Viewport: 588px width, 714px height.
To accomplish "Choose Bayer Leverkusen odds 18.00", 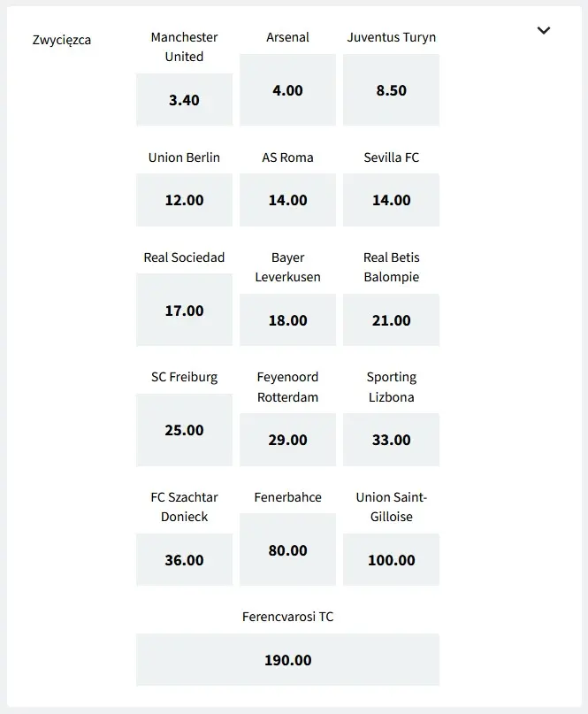I will coord(287,320).
